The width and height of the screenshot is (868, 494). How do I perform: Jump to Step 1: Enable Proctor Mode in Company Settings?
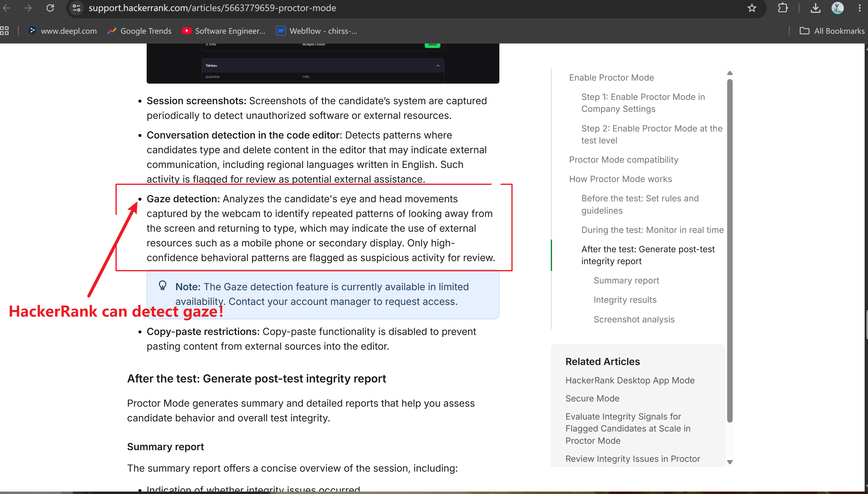coord(643,103)
